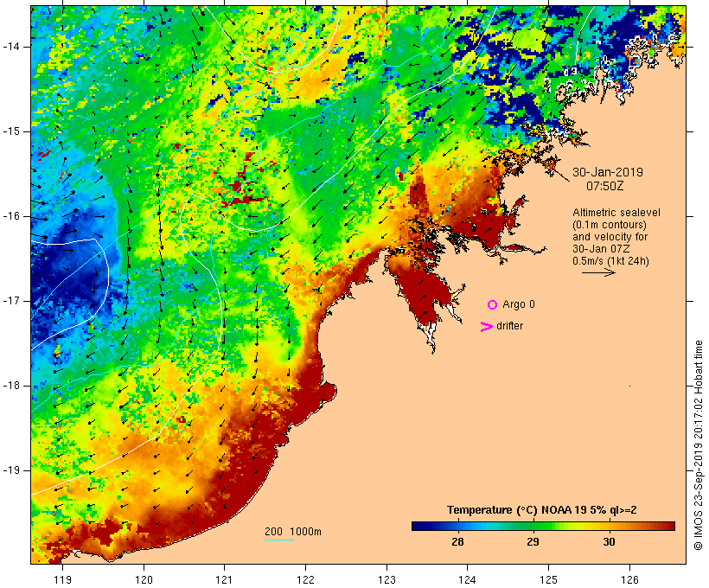Click the -18 latitude axis label
709x588 pixels.
click(11, 386)
